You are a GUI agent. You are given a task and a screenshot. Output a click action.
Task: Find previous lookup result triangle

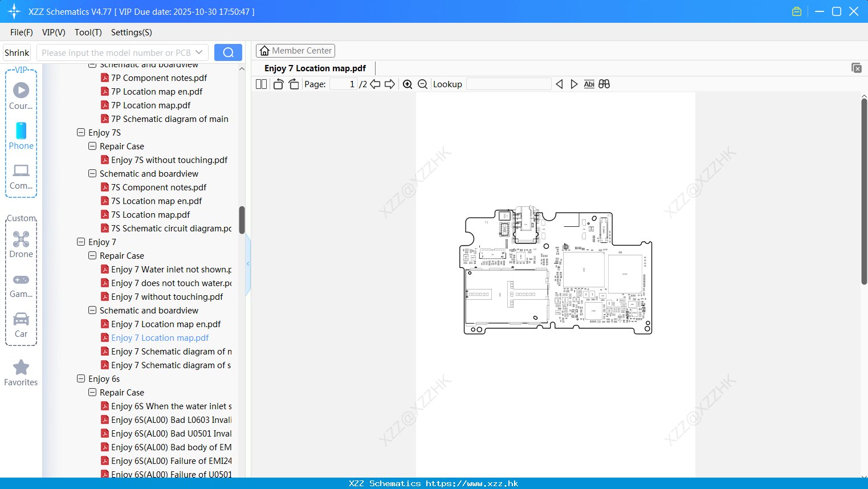point(559,84)
